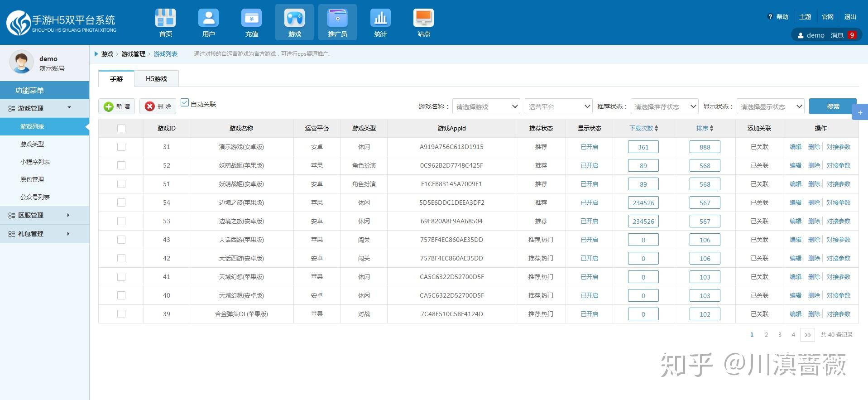
Task: Click the blue plus side tab icon
Action: (x=860, y=112)
